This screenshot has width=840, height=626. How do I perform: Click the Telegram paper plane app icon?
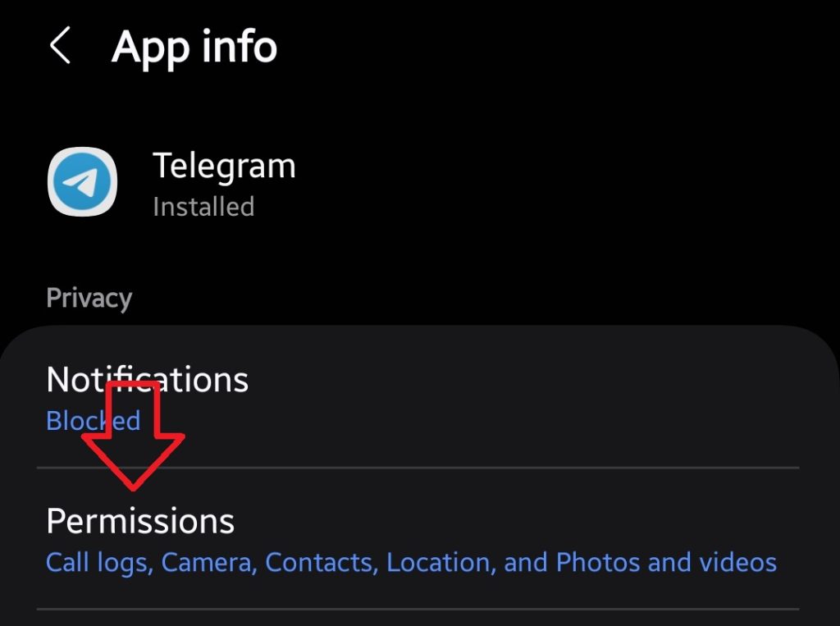click(x=82, y=181)
